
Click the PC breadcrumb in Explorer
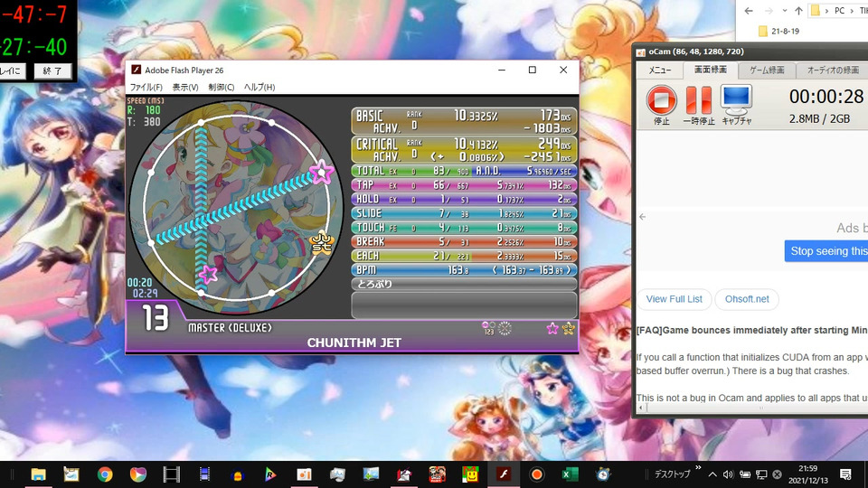click(839, 11)
